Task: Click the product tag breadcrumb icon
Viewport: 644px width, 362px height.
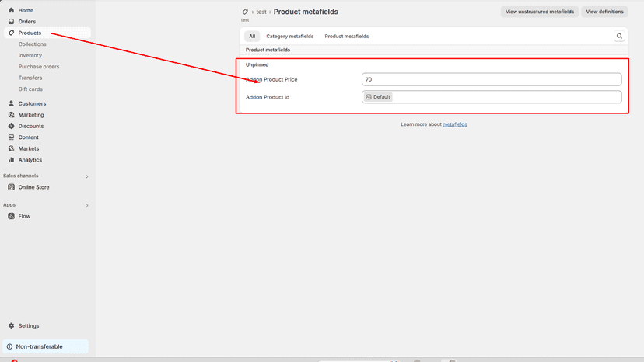Action: point(245,12)
